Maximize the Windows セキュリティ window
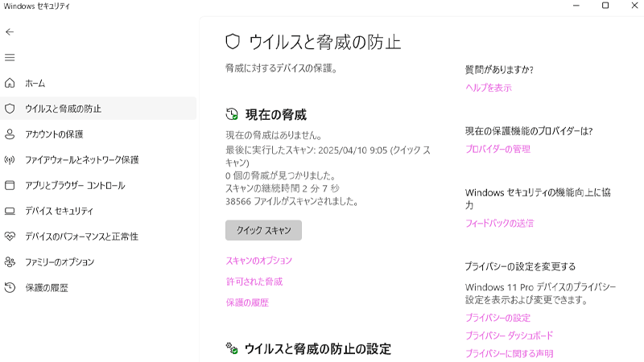 coord(605,6)
